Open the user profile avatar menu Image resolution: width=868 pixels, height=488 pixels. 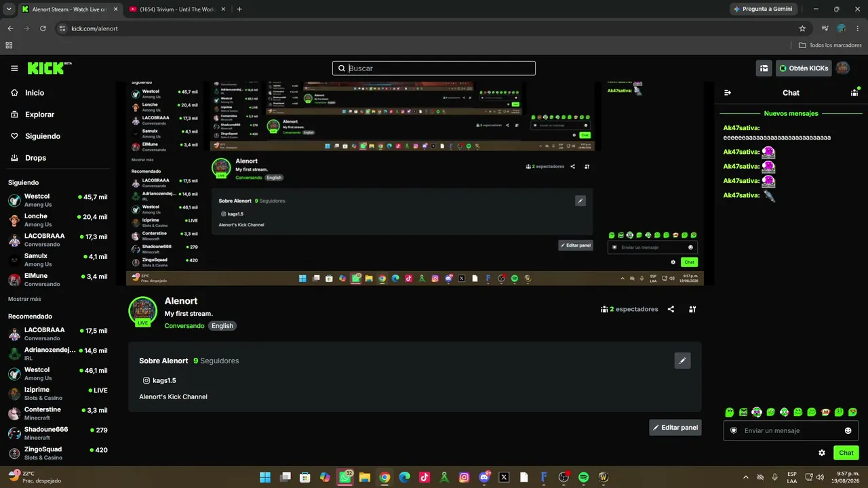click(x=843, y=68)
